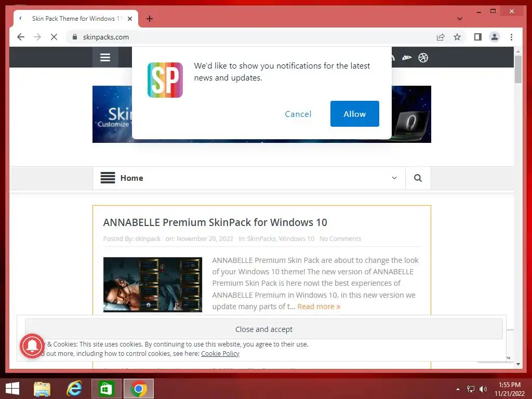
Task: Click the ANNABELLE article thumbnail
Action: tap(153, 285)
